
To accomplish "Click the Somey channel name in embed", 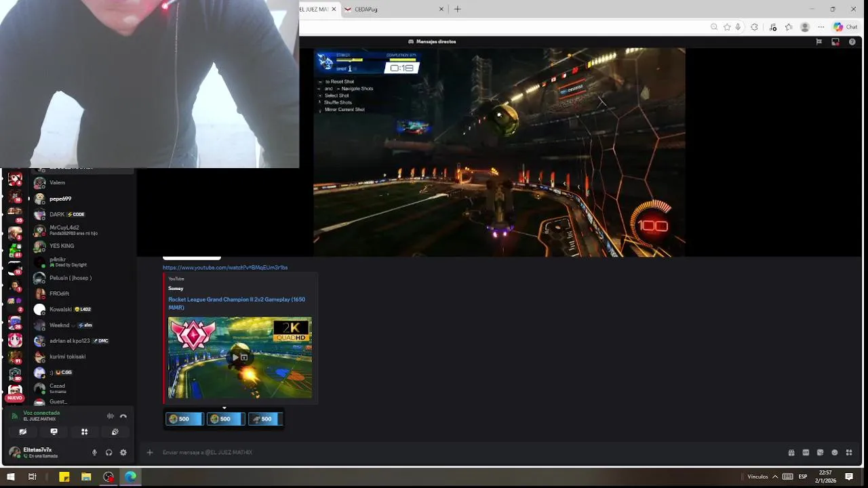I will pos(176,288).
